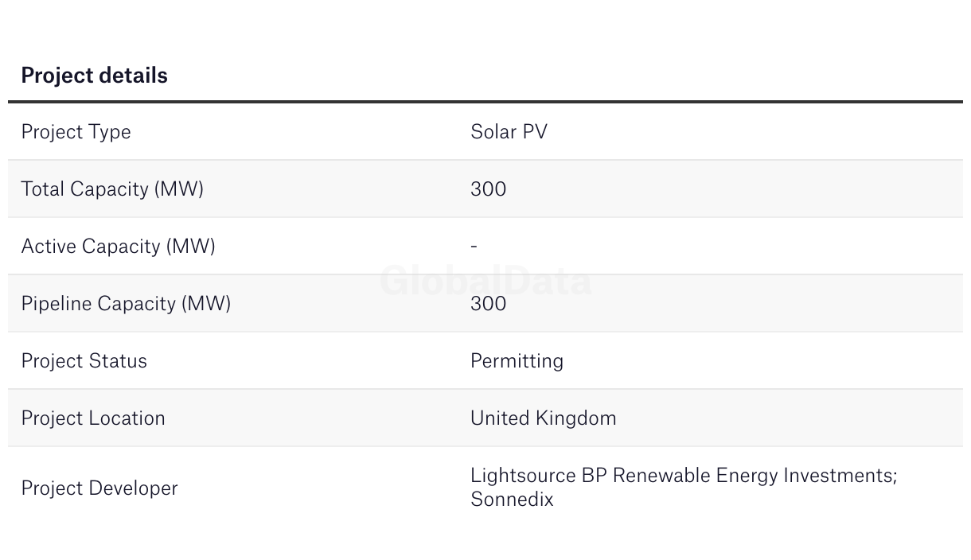Click the Pipeline Capacity value 300
This screenshot has height=560, width=971.
(488, 303)
